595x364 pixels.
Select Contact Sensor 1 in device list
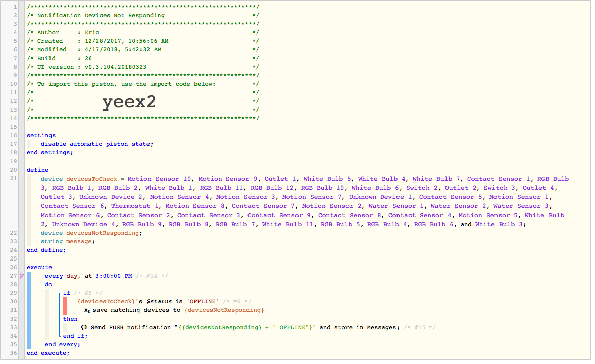point(499,179)
